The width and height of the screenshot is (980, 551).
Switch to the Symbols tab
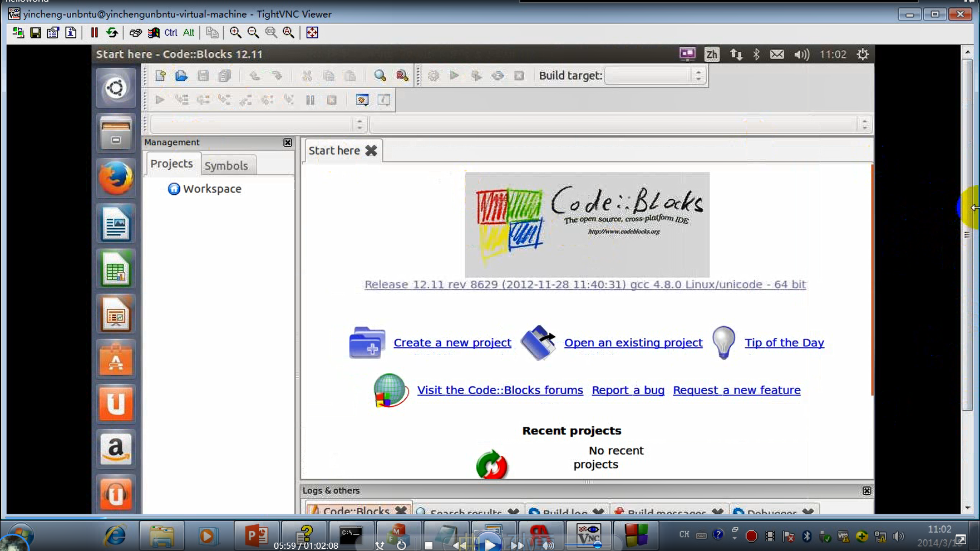click(x=226, y=166)
